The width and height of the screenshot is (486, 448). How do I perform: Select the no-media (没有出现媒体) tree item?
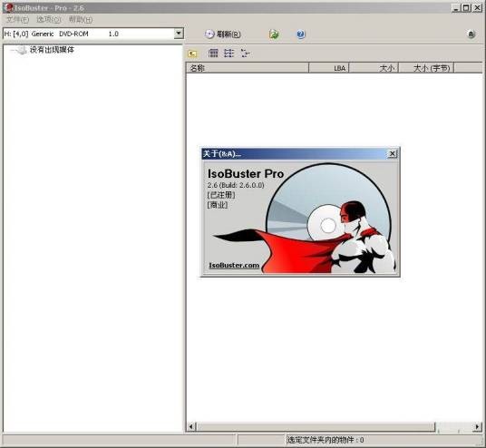pos(52,50)
